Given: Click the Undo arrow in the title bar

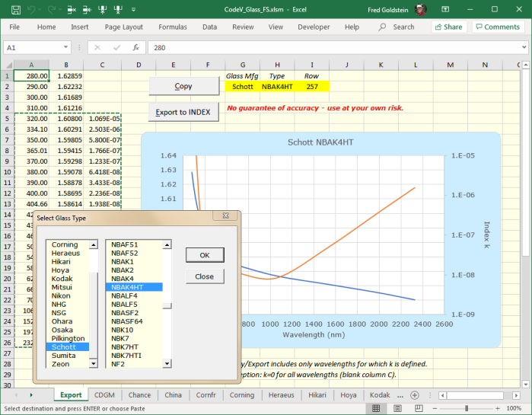Looking at the screenshot, I should 31,10.
